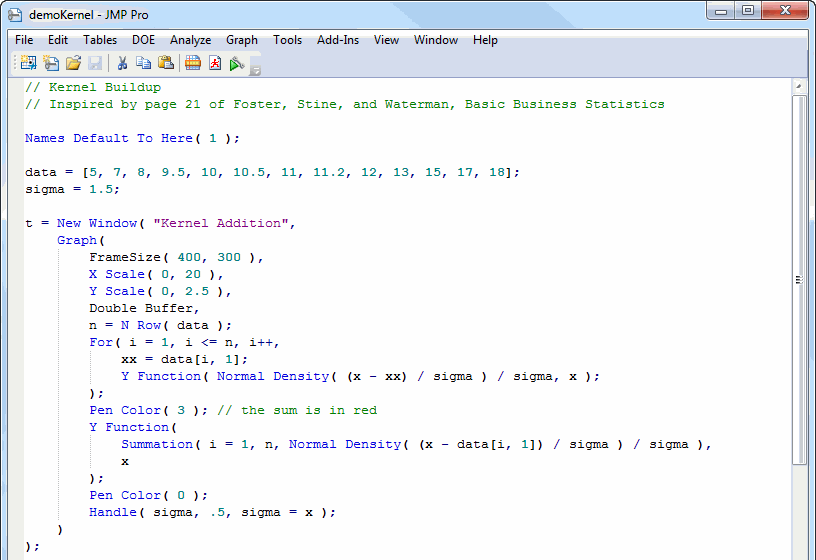Viewport: 816px width, 560px height.
Task: Open the File menu
Action: tap(24, 40)
